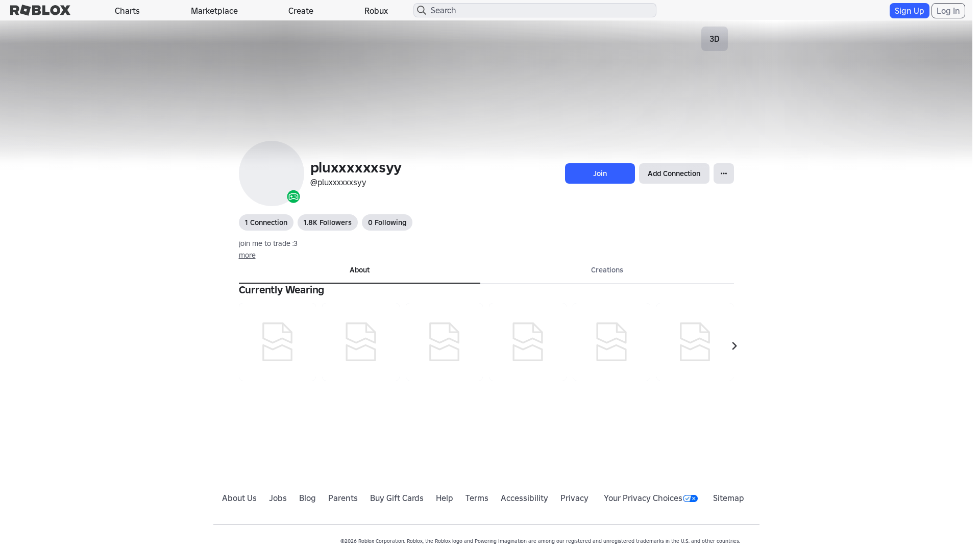Viewport: 980px width, 551px height.
Task: Click the Add Connection button
Action: pyautogui.click(x=674, y=173)
